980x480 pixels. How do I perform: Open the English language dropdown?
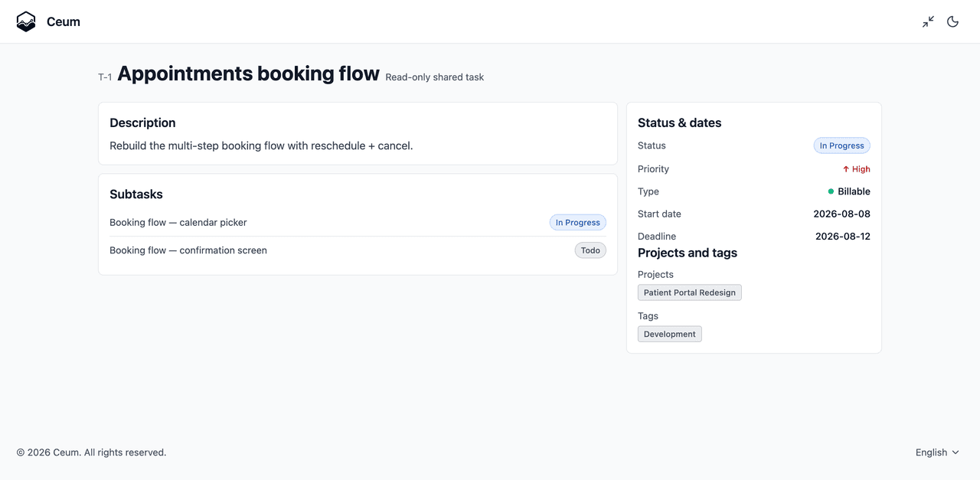(937, 452)
